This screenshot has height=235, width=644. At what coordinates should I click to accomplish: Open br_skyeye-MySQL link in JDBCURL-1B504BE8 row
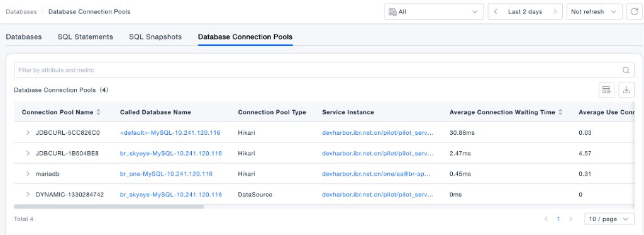[x=171, y=153]
